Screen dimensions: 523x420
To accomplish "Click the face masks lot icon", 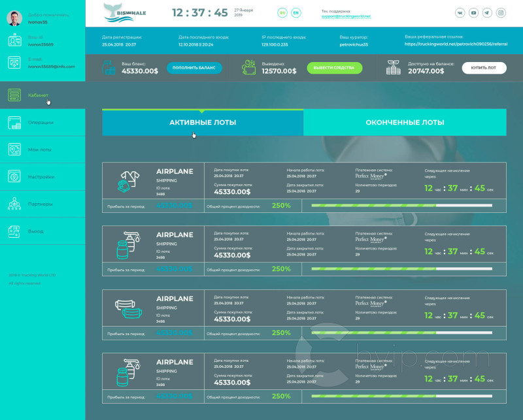I will [128, 309].
